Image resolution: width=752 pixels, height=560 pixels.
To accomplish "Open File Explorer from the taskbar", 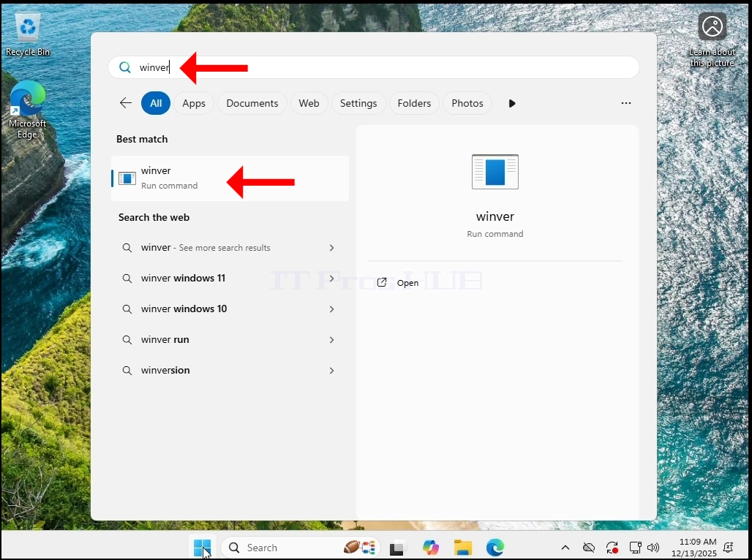I will point(463,547).
